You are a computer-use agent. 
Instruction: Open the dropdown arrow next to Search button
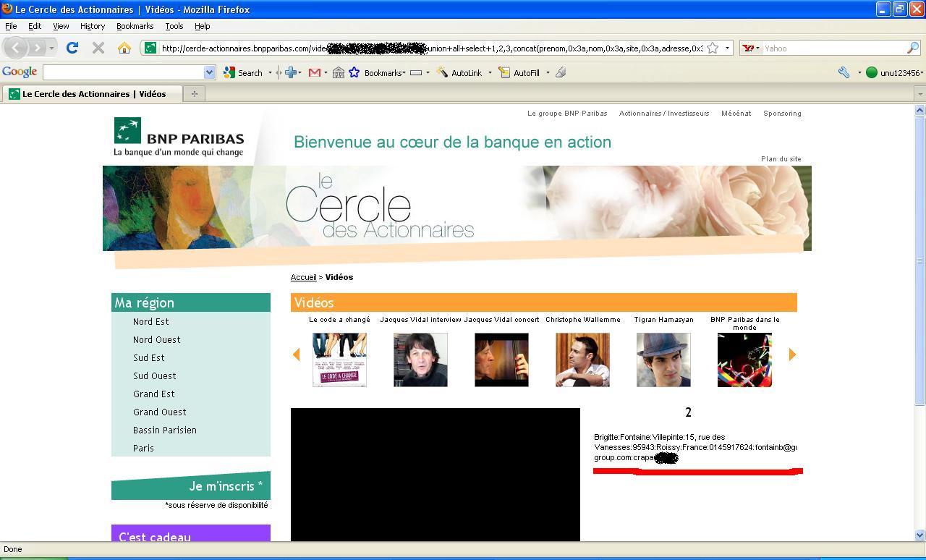pos(270,72)
